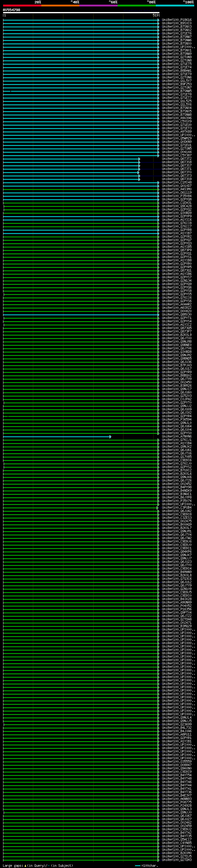Click the orange ~40% identity legend segment
197x868 pixels.
(x=60, y=6)
